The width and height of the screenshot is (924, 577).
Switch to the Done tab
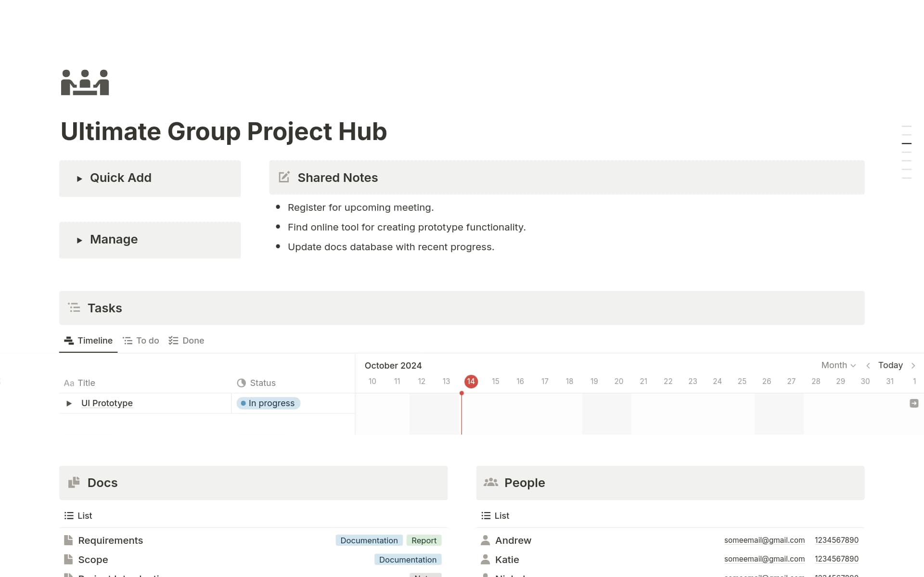tap(186, 340)
